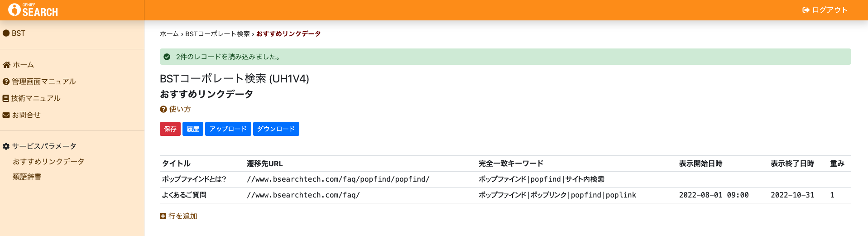Click the green checkmark success icon
Screen dimensions: 868x236
167,57
